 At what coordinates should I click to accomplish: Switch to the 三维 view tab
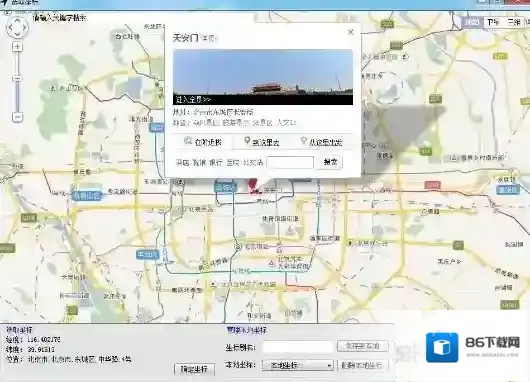coord(514,22)
